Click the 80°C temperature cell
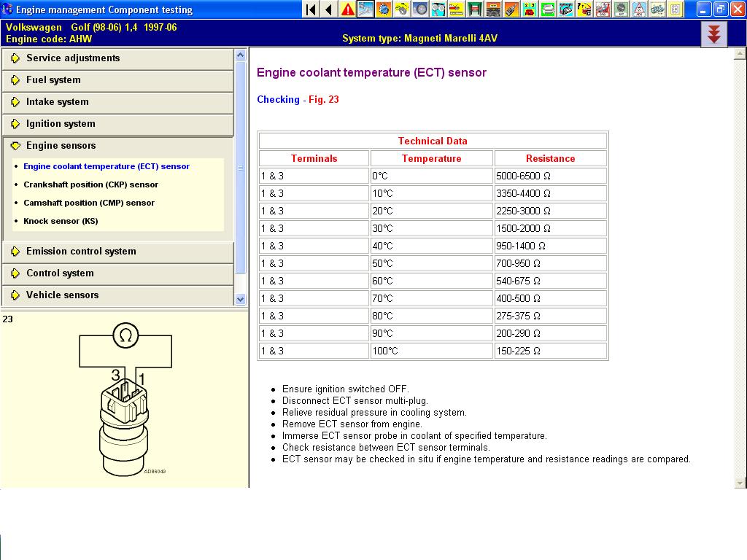Image resolution: width=747 pixels, height=560 pixels. 432,316
